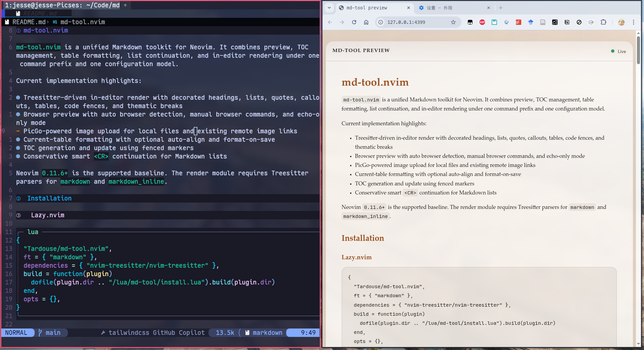Click the tmux new-window plus button

click(125, 5)
